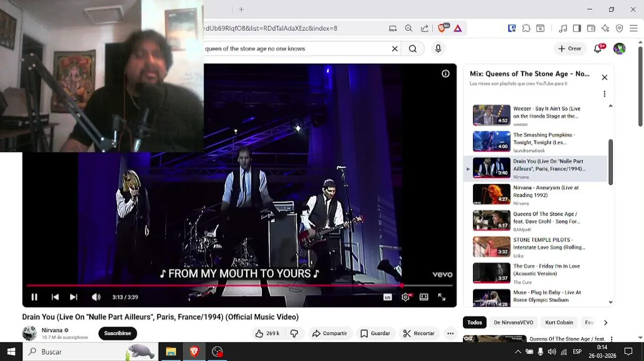Image resolution: width=644 pixels, height=361 pixels.
Task: Click the playlist panel scrollbar
Action: coord(610,162)
